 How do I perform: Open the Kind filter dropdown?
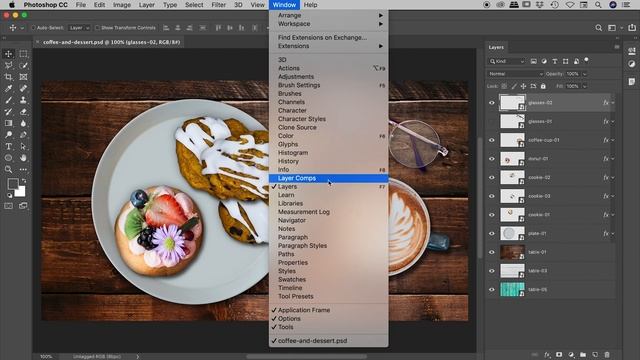click(507, 61)
